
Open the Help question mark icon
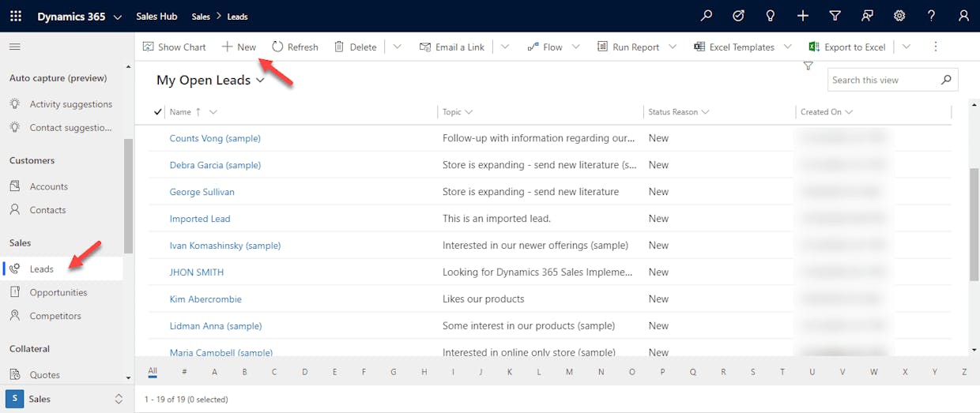pos(931,16)
